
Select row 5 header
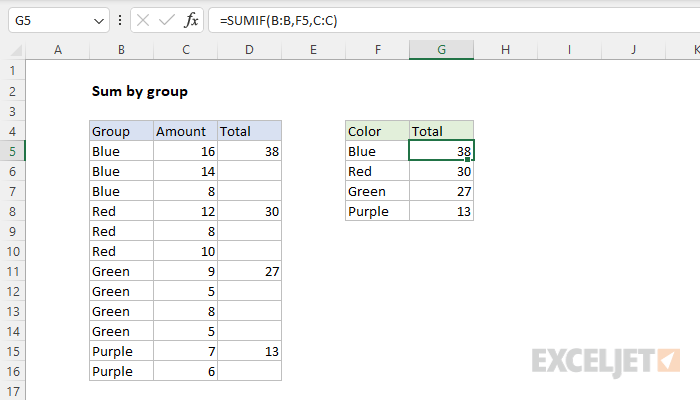coord(12,151)
